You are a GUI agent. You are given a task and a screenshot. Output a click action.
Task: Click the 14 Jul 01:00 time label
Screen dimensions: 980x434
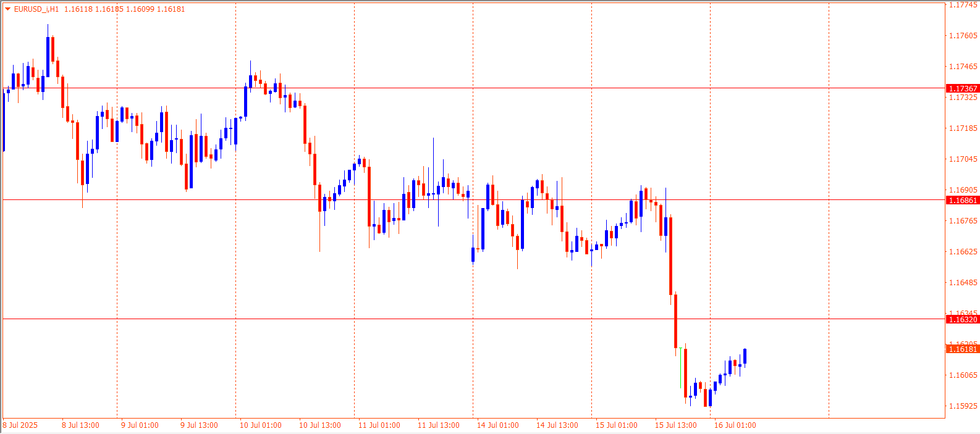click(x=498, y=425)
